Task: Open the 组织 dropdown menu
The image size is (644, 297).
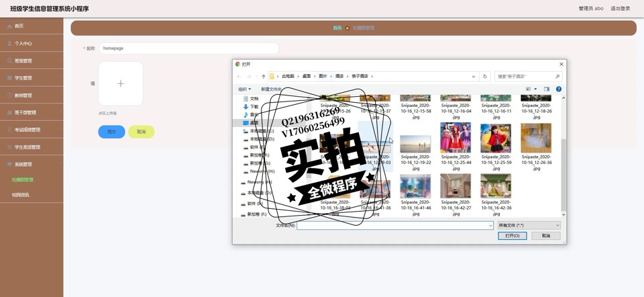Action: [x=244, y=89]
